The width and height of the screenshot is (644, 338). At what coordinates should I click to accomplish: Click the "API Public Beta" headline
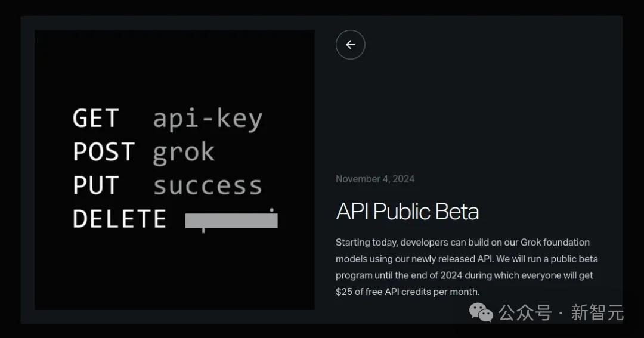pos(407,212)
